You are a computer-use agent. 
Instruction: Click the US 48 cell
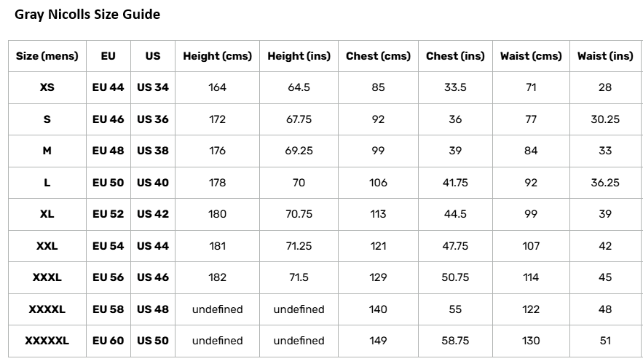(153, 309)
